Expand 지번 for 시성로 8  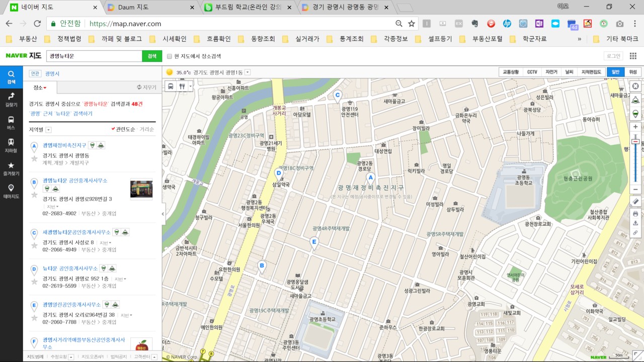point(105,243)
